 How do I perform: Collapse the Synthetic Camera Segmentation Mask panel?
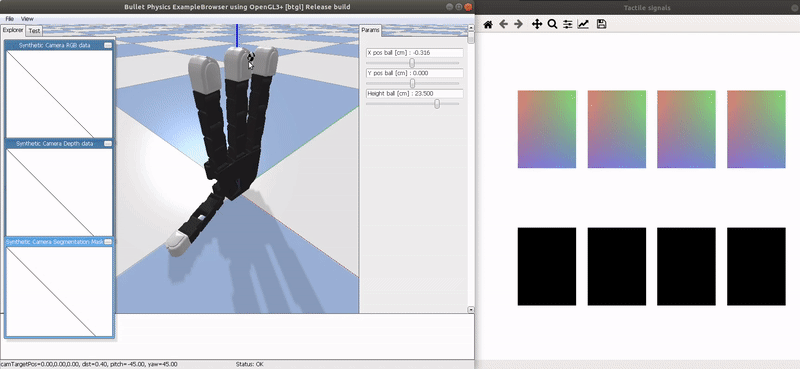coord(108,242)
